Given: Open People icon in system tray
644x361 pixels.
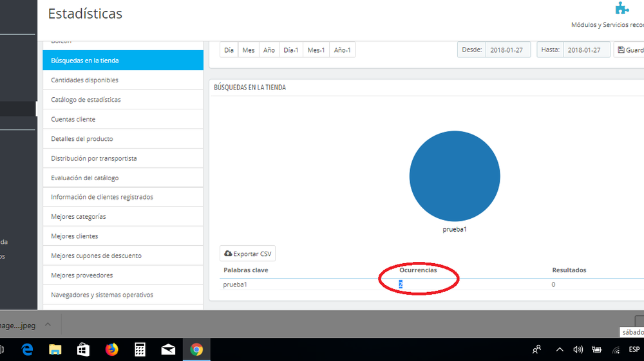Looking at the screenshot, I should [x=537, y=349].
